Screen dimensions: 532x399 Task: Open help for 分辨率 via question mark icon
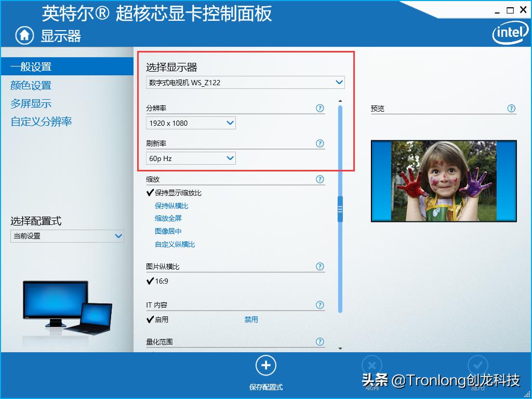point(320,108)
